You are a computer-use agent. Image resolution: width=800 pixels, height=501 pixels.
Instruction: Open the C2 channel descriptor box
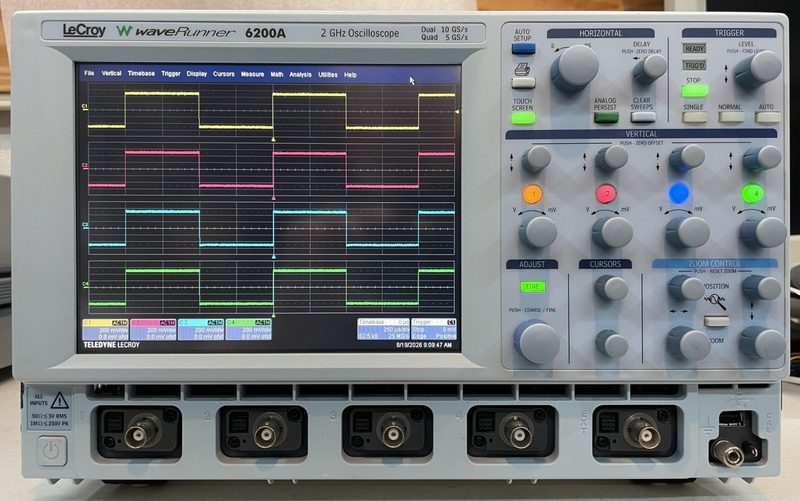(x=153, y=330)
